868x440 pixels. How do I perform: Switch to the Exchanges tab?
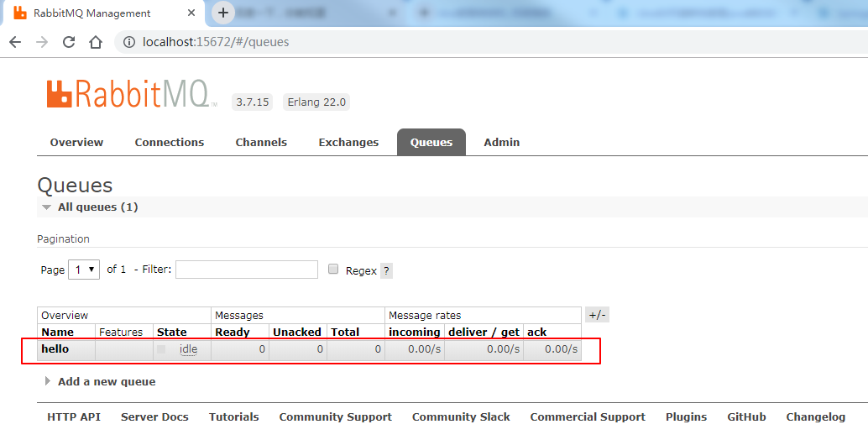click(x=348, y=142)
